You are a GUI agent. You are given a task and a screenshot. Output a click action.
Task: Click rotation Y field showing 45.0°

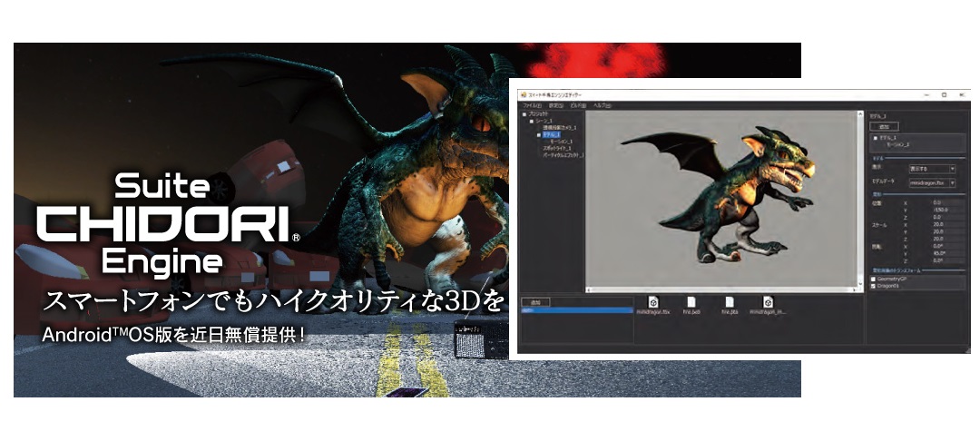[946, 253]
